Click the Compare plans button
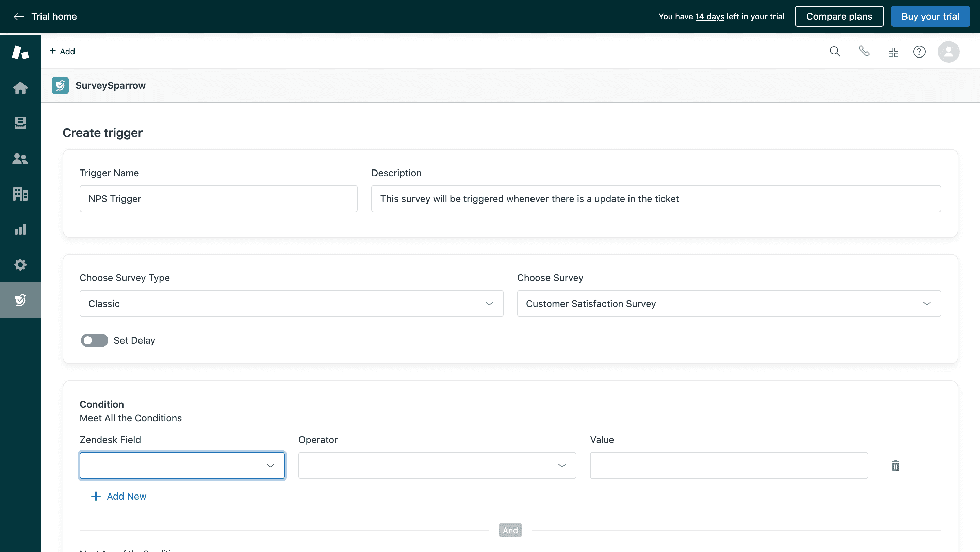 point(839,16)
